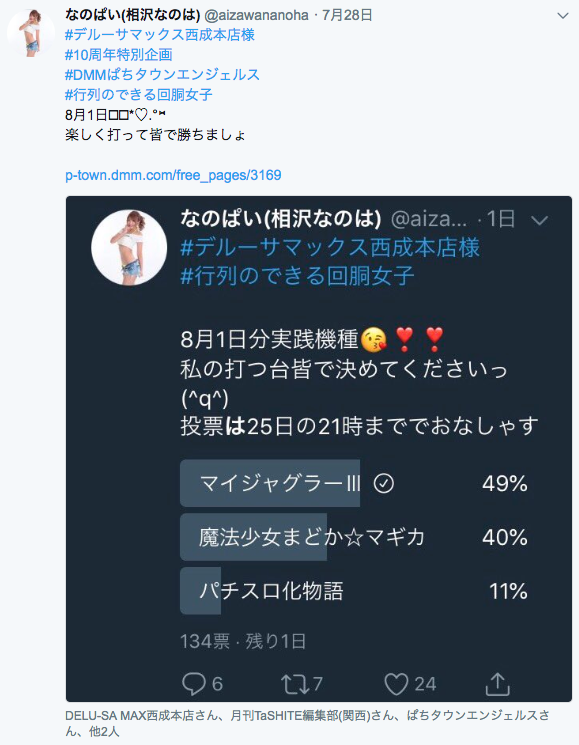579x745 pixels.
Task: Like the tweet with the heart icon
Action: pos(396,684)
